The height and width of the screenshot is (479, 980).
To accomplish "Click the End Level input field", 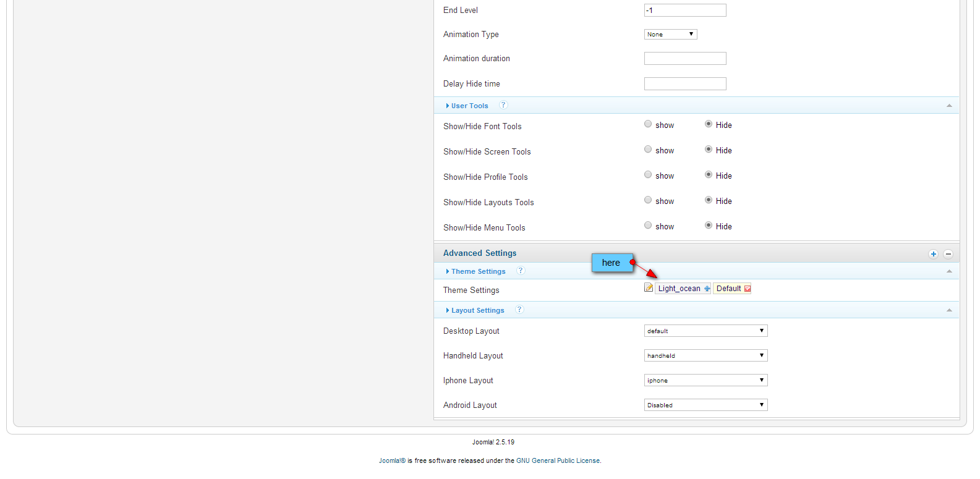I will click(685, 11).
